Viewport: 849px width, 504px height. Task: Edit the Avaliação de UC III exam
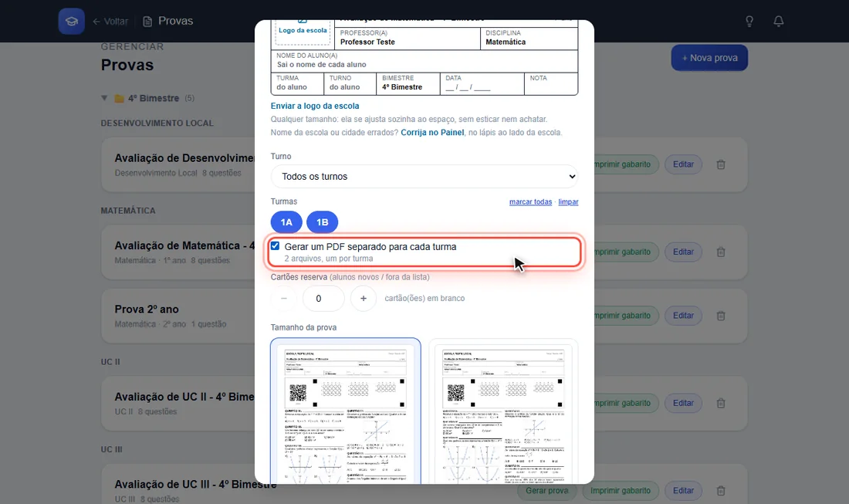point(683,491)
